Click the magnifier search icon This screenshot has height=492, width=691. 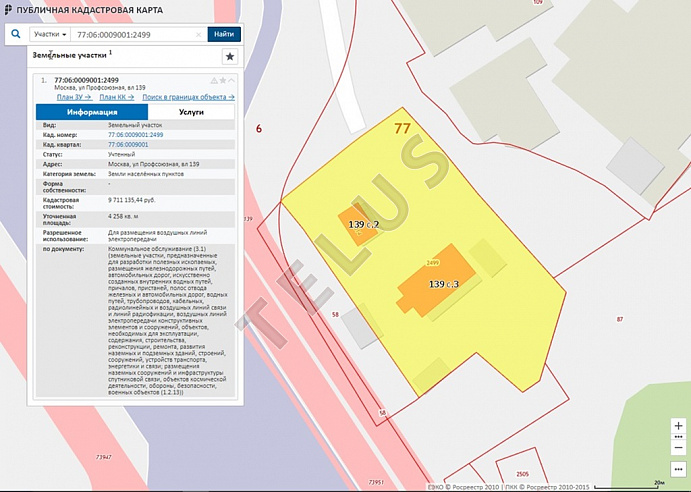click(x=16, y=34)
